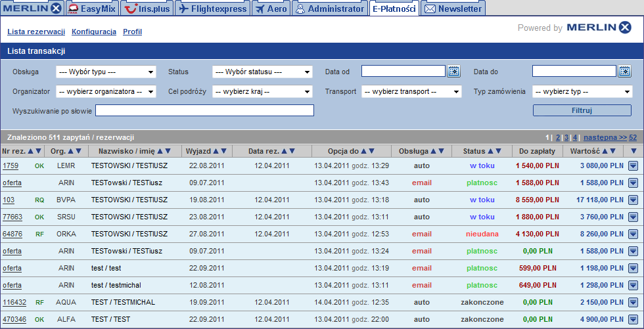Open the Organizator dropdown
Viewport: 644px width, 329px height.
[x=106, y=91]
